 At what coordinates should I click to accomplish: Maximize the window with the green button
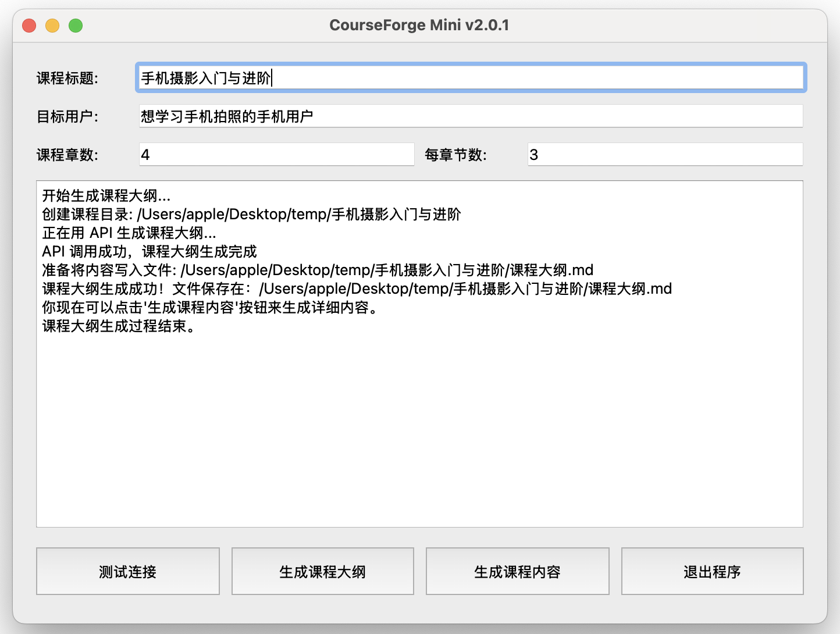[x=76, y=26]
